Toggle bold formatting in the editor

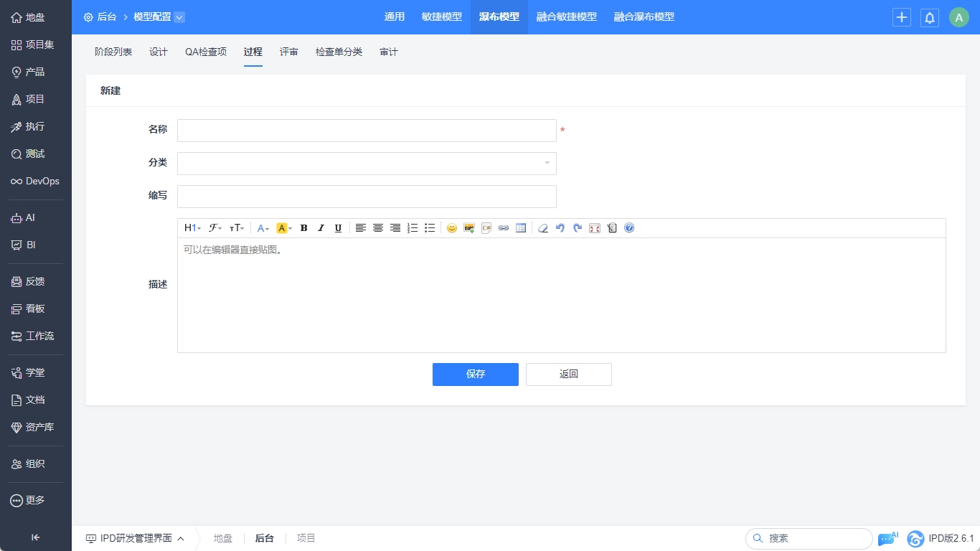[x=303, y=228]
